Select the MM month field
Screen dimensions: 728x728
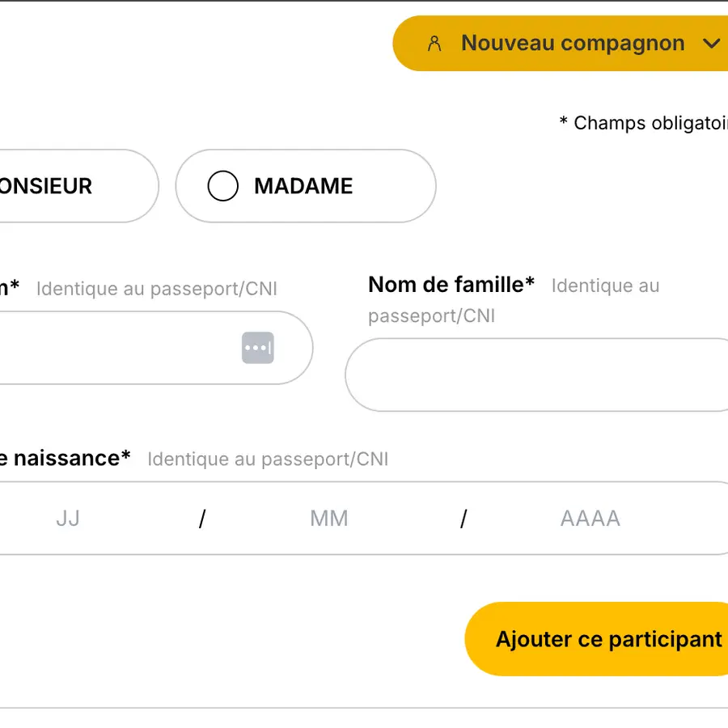pos(329,518)
